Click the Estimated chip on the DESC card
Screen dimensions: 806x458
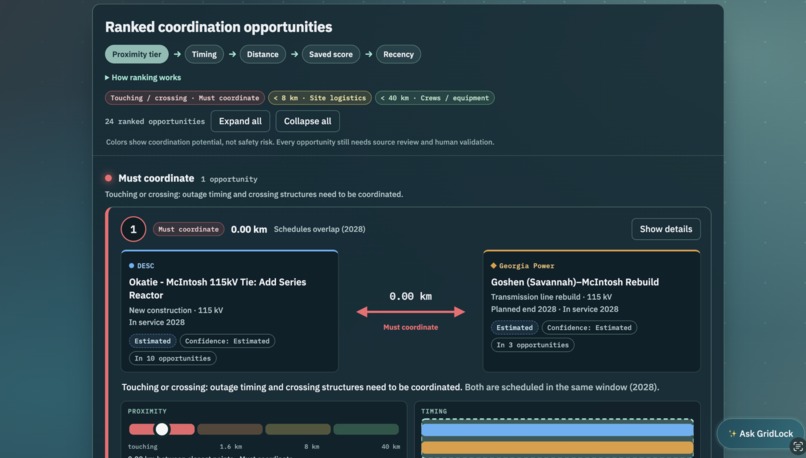152,341
